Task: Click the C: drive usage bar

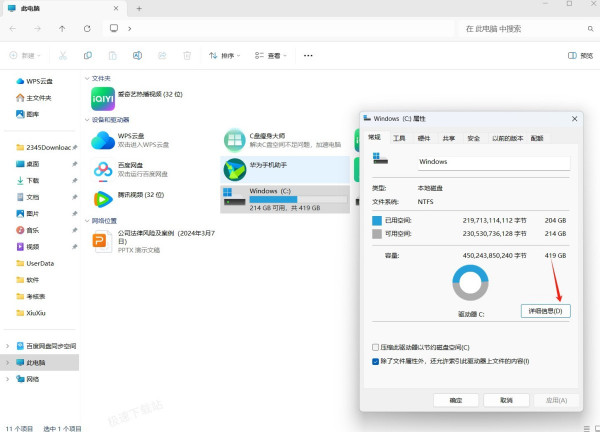Action: point(298,199)
